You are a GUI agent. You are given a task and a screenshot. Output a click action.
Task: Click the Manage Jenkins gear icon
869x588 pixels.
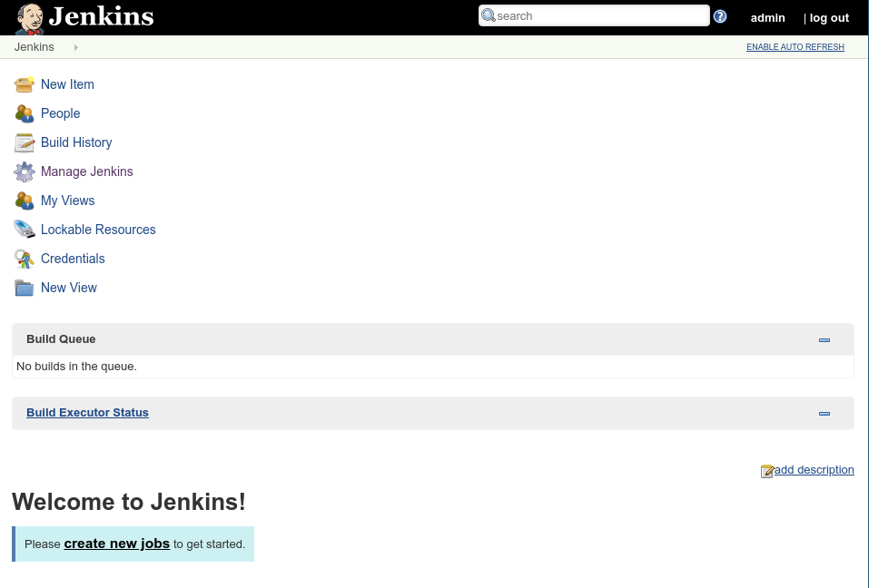coord(25,171)
